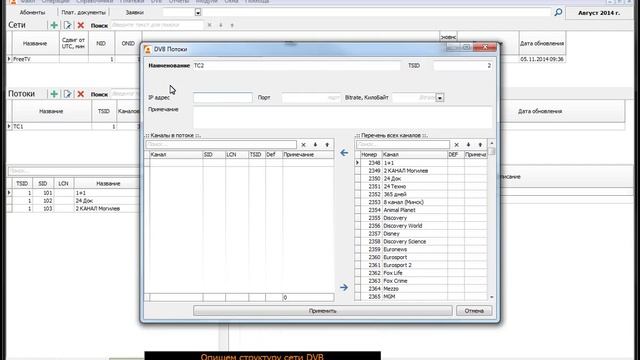The width and height of the screenshot is (640, 360).
Task: Edit selected network in Сети toolbar
Action: (x=67, y=25)
